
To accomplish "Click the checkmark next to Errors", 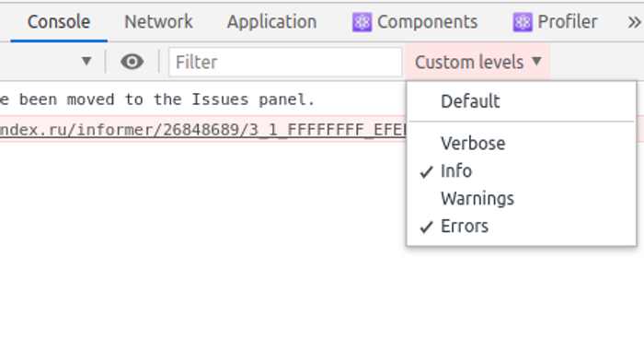I will coord(427,227).
